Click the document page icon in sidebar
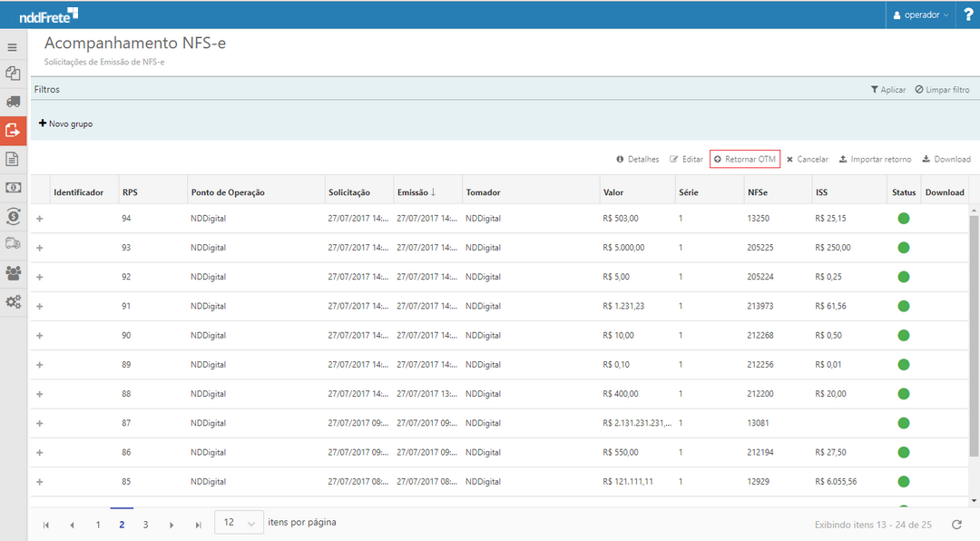Image resolution: width=980 pixels, height=541 pixels. pyautogui.click(x=13, y=160)
